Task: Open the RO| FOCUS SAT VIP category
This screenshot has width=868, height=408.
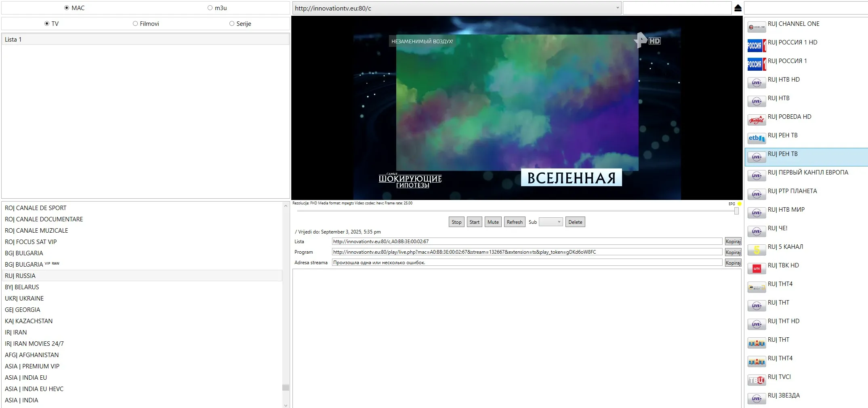Action: point(142,242)
